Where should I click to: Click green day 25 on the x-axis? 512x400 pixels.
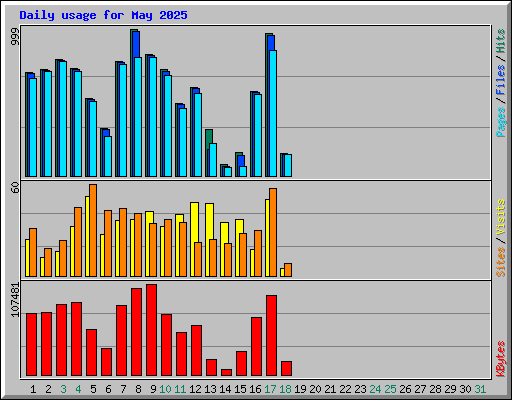(x=390, y=389)
